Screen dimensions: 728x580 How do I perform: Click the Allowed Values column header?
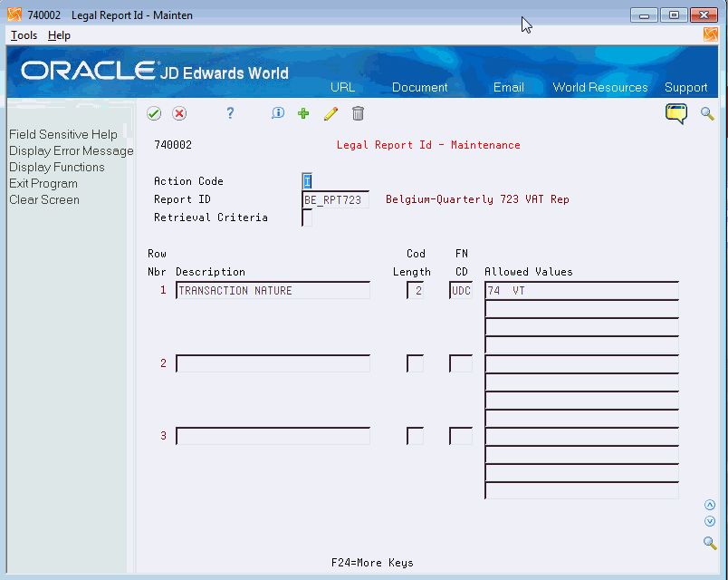point(529,272)
